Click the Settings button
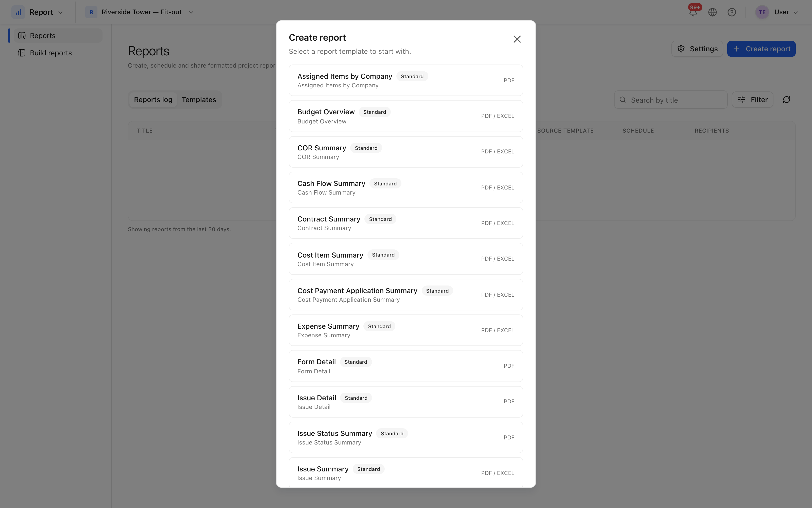Screen dimensions: 812x508 click(x=697, y=49)
